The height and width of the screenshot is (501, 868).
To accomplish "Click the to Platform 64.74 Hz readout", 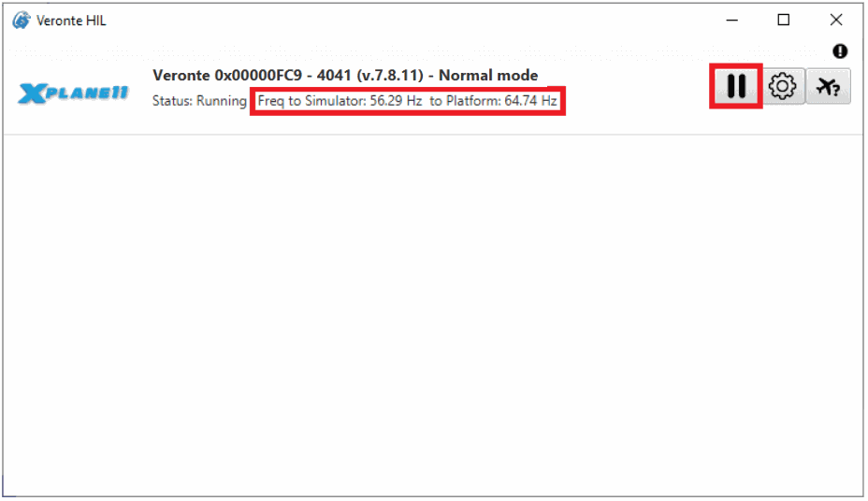I will point(493,101).
